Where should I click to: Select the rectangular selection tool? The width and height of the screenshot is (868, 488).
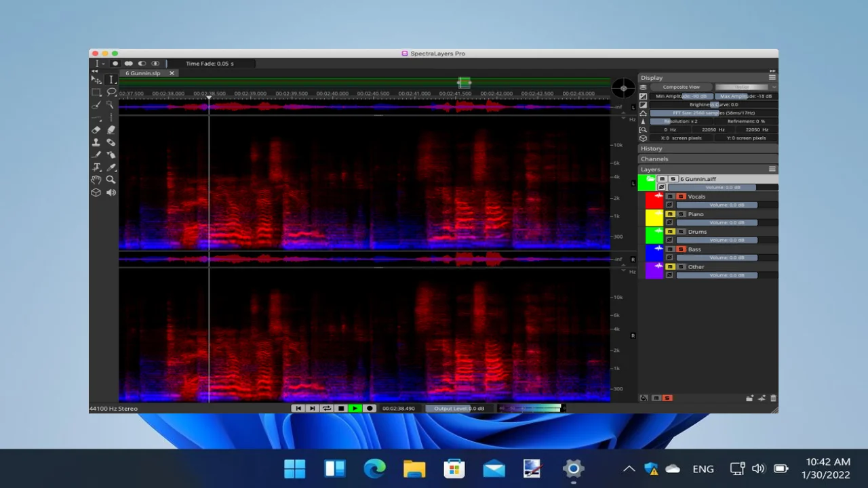96,92
